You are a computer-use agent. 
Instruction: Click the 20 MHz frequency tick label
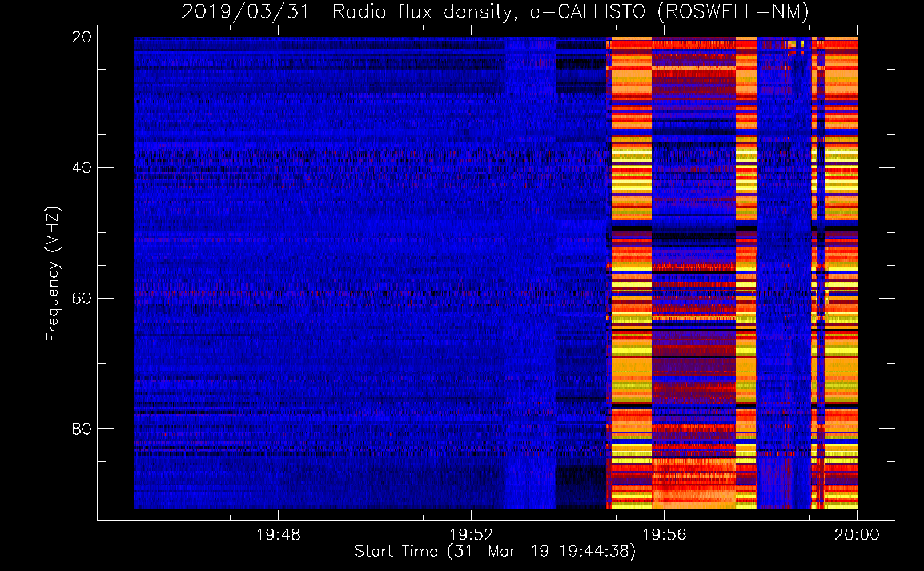tap(82, 37)
